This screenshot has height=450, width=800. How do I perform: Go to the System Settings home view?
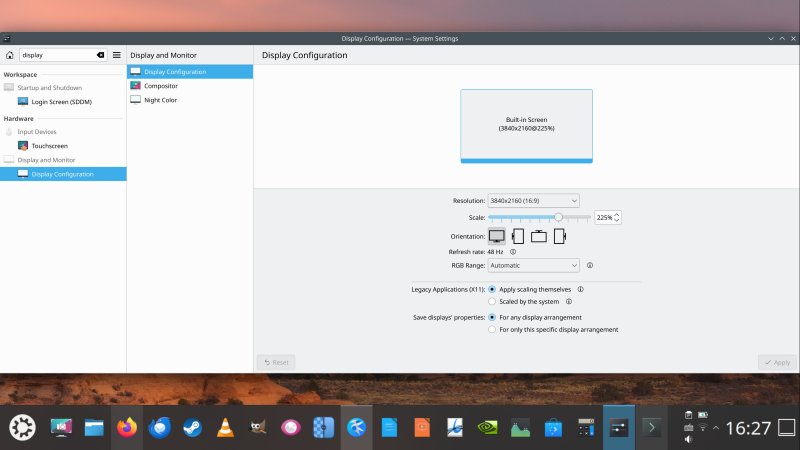click(x=9, y=55)
